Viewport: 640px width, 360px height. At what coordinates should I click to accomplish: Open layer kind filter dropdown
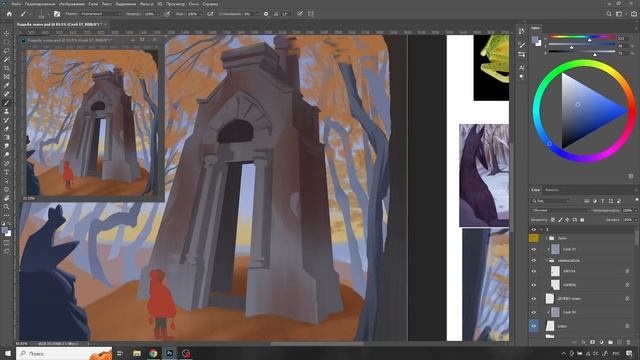tap(551, 201)
